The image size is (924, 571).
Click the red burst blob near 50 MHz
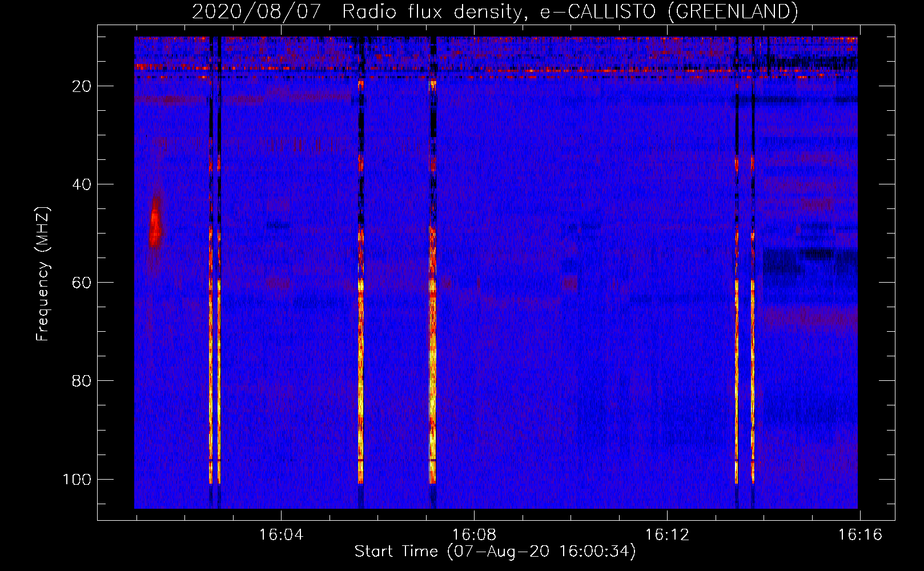155,223
